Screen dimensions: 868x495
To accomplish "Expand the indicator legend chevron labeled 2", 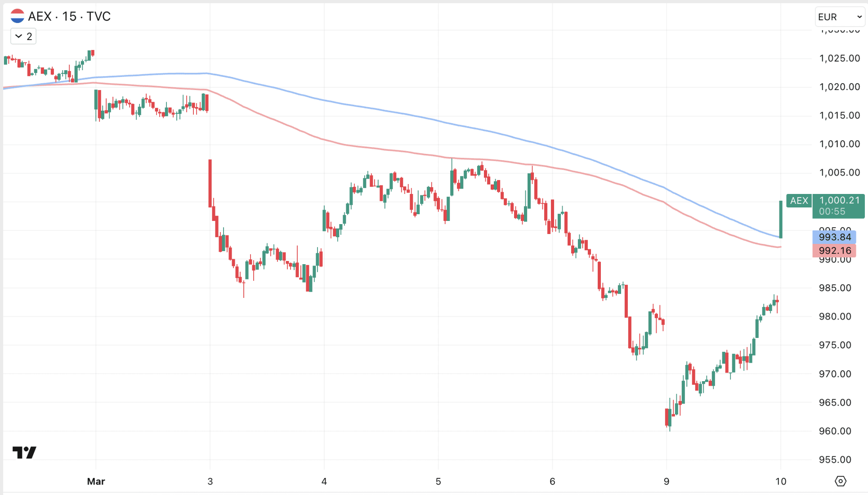I will [x=23, y=36].
